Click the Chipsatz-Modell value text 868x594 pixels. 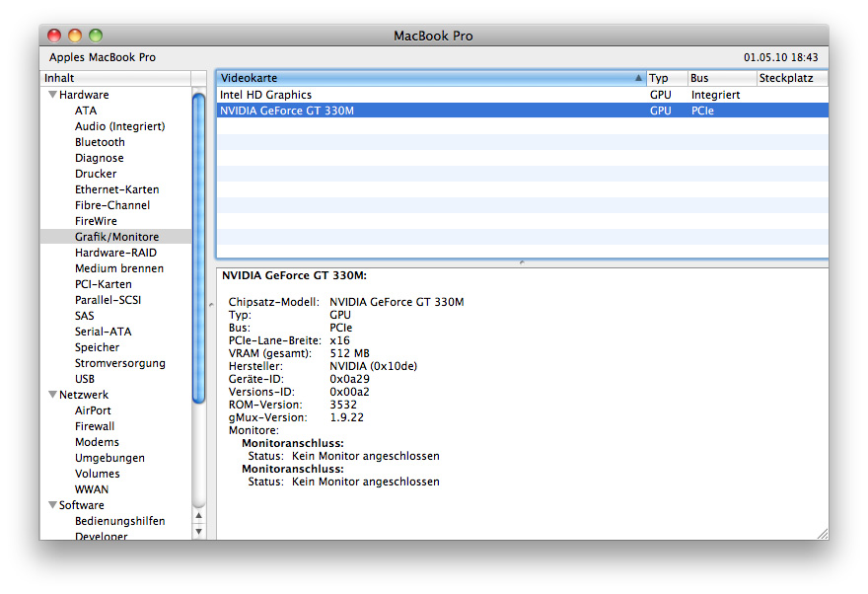click(397, 302)
